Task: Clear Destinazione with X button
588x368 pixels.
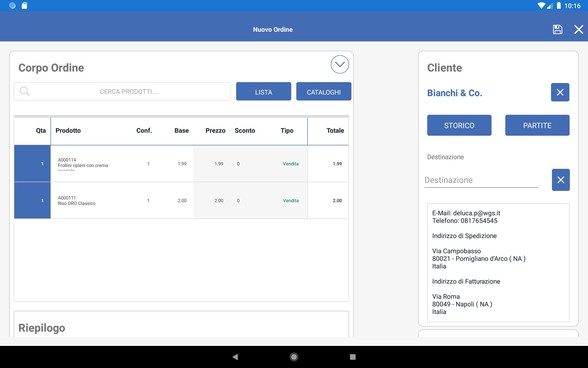Action: (x=561, y=180)
